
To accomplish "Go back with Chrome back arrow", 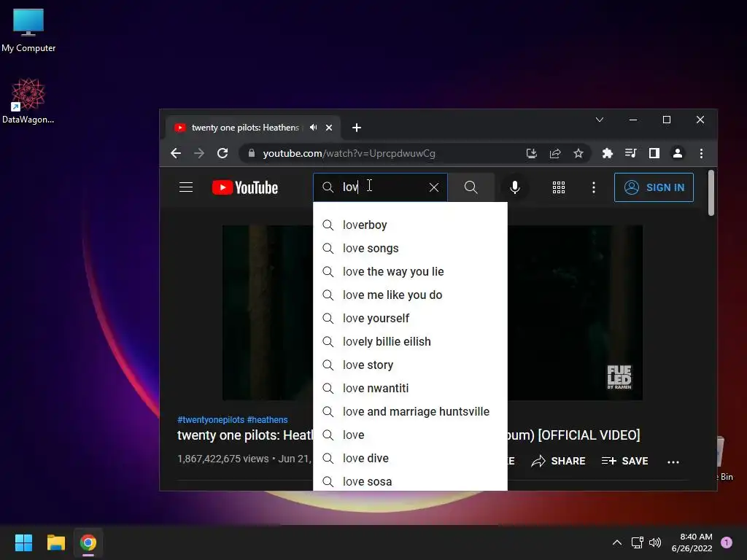I will 176,153.
